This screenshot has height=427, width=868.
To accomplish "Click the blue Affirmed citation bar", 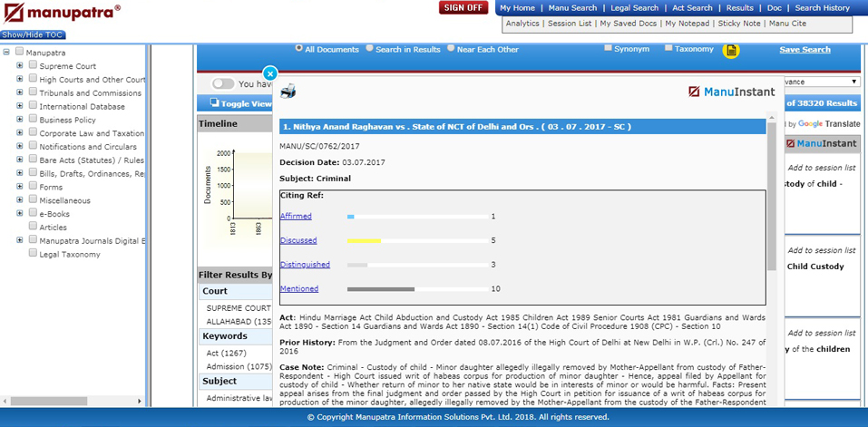I will click(350, 217).
